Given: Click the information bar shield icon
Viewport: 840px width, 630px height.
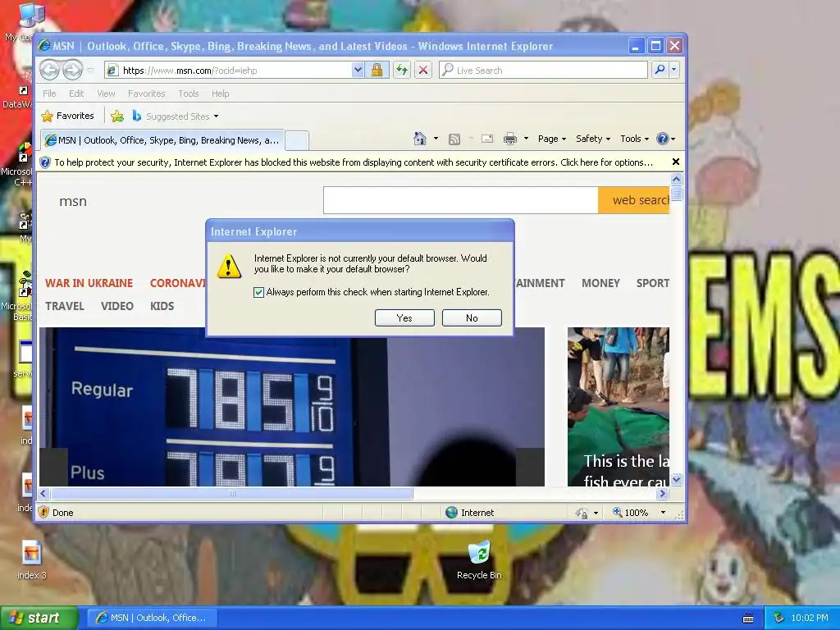Looking at the screenshot, I should 45,162.
